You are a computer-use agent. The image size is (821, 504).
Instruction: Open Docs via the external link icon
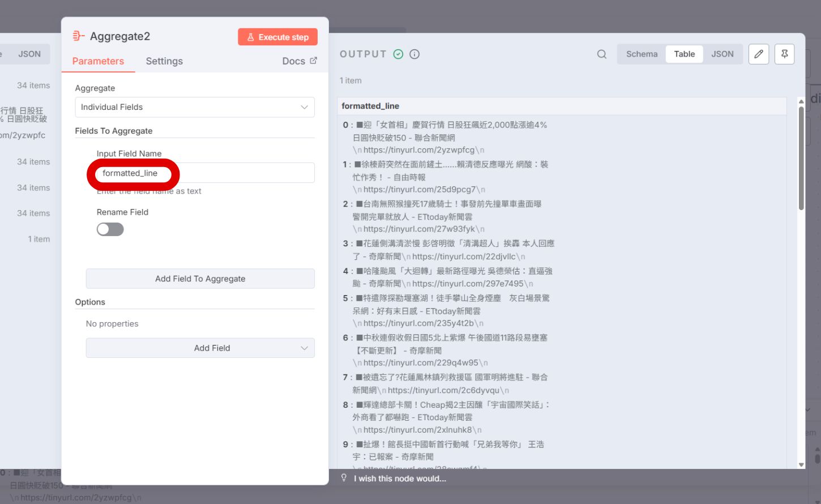[314, 60]
